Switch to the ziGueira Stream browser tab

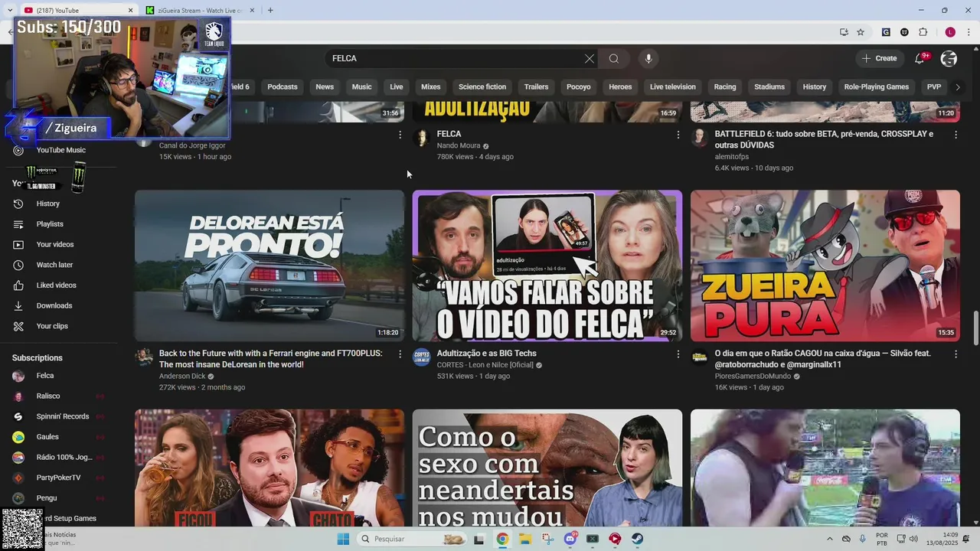[199, 10]
